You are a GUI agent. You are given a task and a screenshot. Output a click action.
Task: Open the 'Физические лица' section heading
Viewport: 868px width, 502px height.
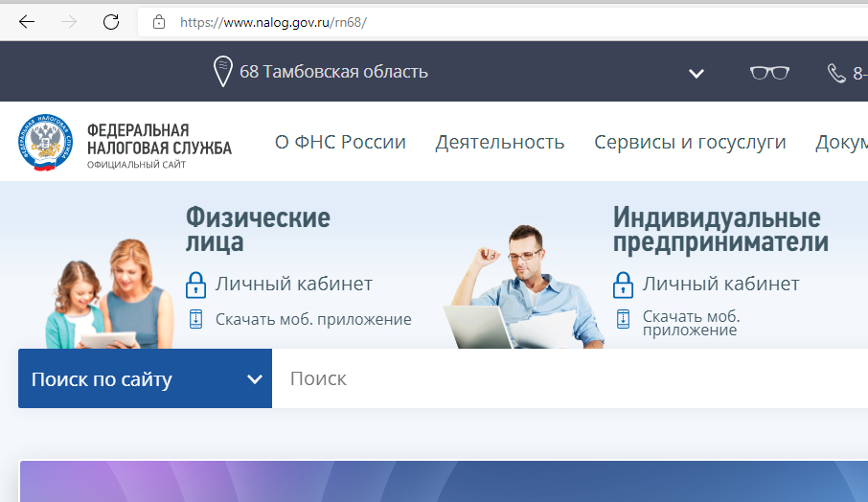(x=258, y=229)
